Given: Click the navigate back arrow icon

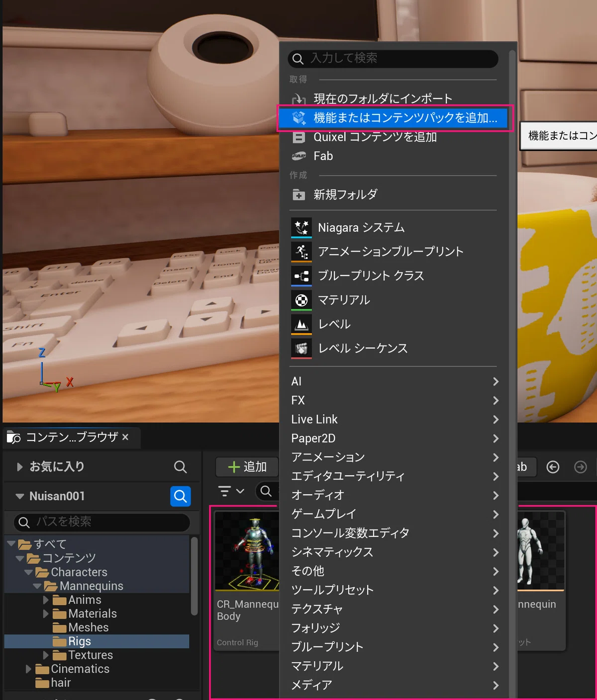Looking at the screenshot, I should pos(553,467).
